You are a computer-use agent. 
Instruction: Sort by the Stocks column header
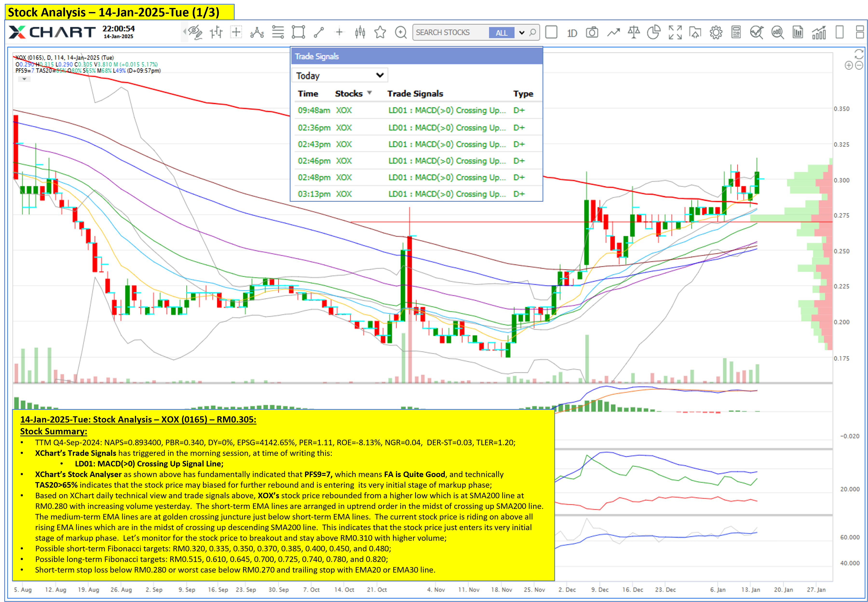349,94
